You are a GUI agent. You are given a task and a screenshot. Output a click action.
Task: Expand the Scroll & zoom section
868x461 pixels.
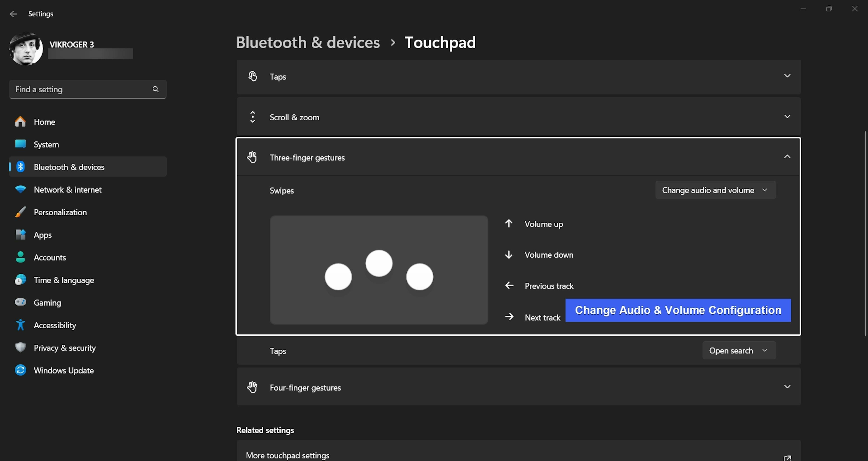click(787, 117)
